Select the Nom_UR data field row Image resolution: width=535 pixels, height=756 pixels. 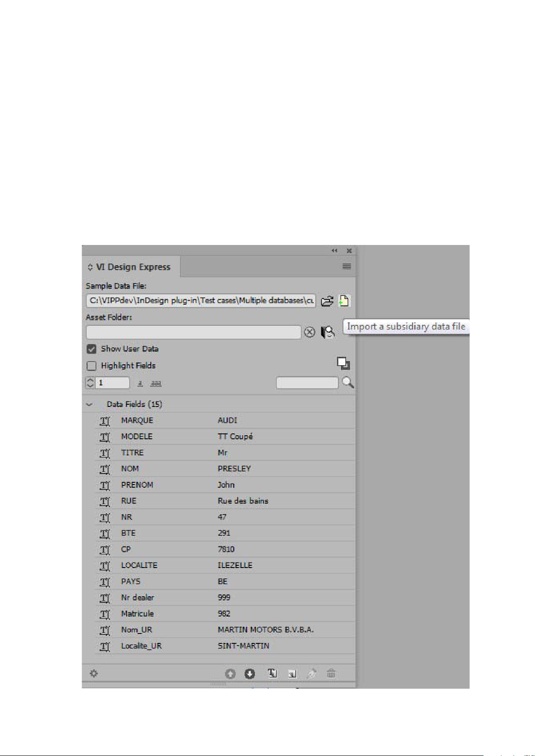(225, 630)
